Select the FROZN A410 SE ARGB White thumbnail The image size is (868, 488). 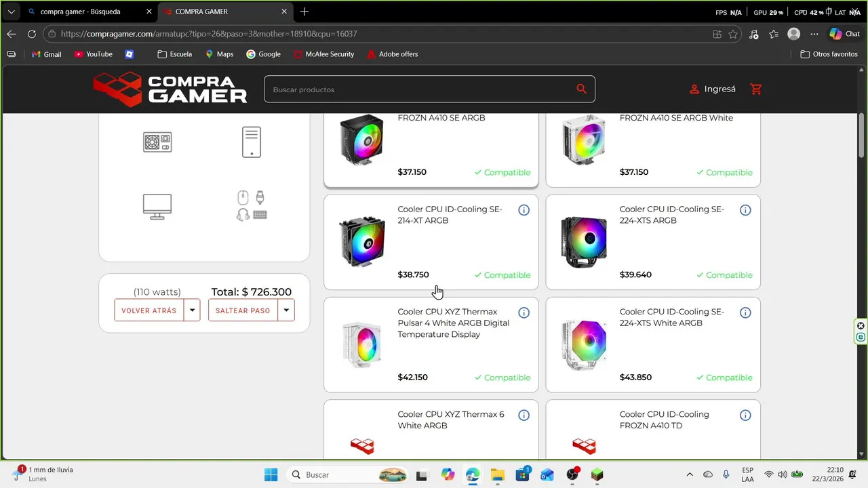[x=584, y=140]
